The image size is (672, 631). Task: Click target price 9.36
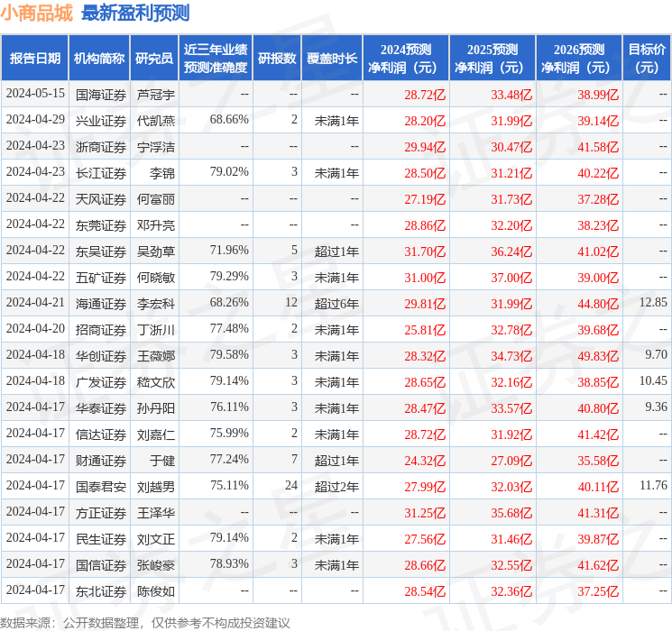point(656,407)
